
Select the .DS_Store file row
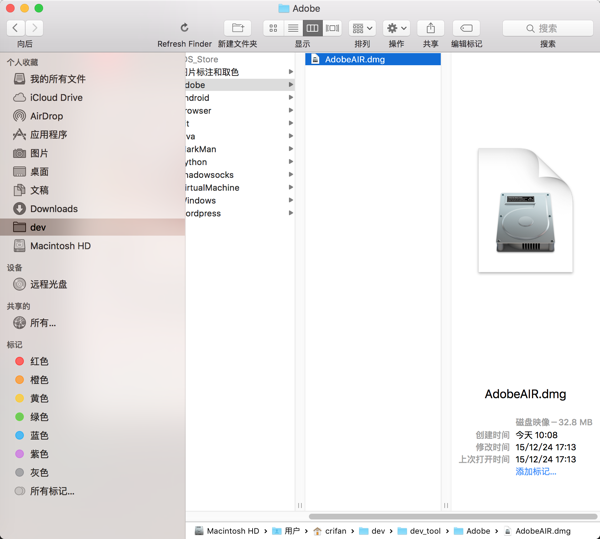(240, 59)
